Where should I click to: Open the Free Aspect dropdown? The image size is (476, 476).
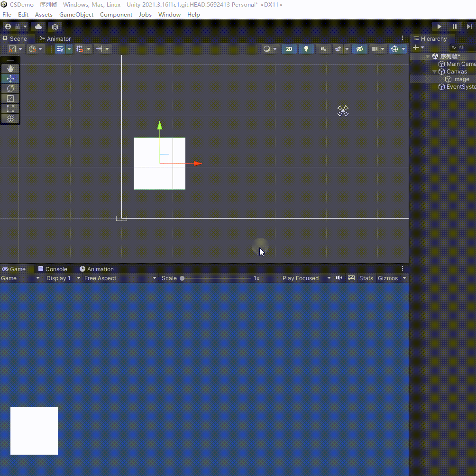point(120,278)
